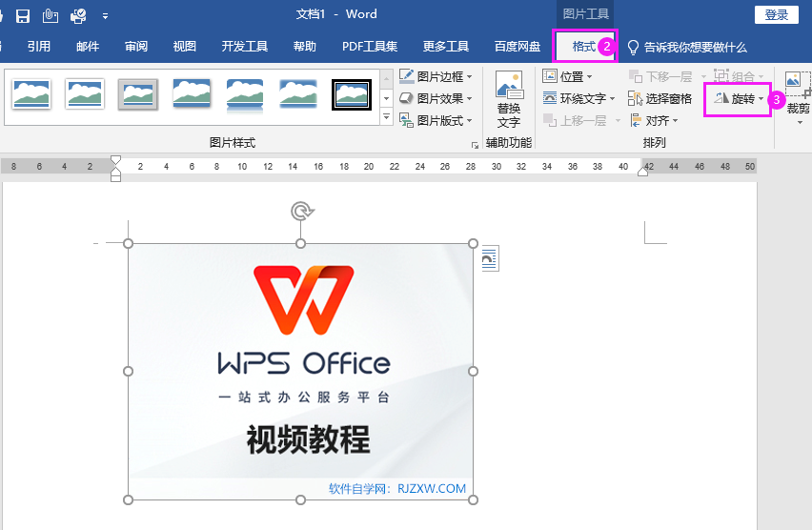The height and width of the screenshot is (530, 812).
Task: Click the first line indent marker on ruler
Action: pos(116,159)
